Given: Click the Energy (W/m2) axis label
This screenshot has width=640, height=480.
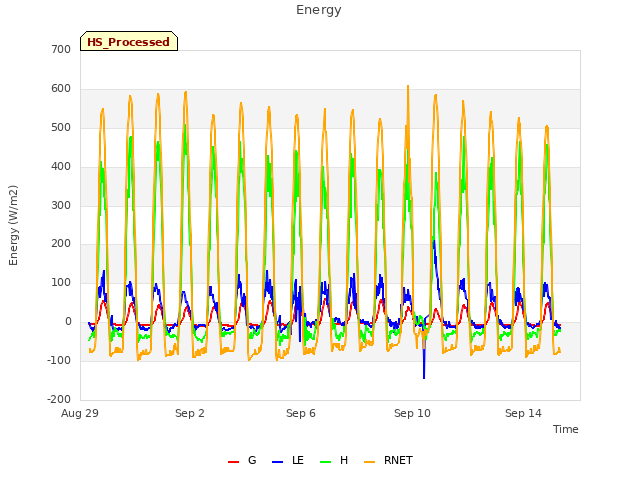Looking at the screenshot, I should (13, 225).
